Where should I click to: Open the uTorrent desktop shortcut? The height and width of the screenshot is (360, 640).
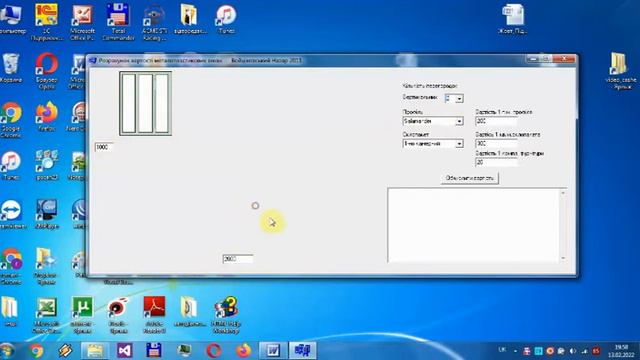(82, 315)
